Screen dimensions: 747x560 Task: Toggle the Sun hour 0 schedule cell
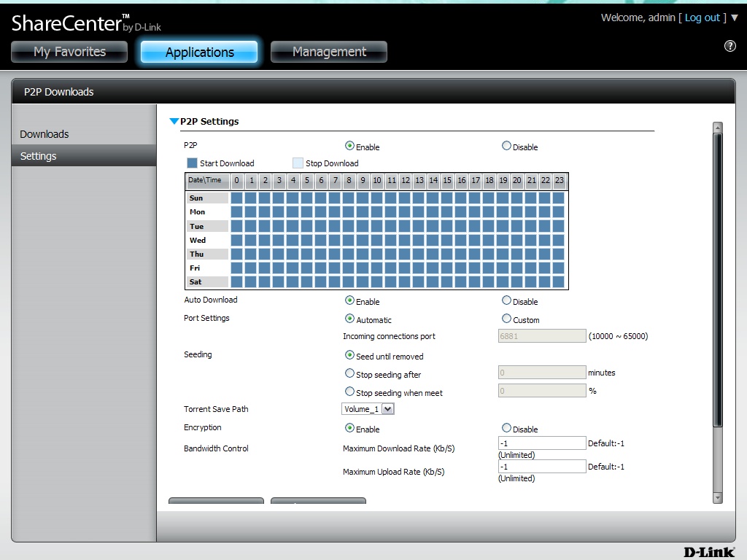click(237, 198)
